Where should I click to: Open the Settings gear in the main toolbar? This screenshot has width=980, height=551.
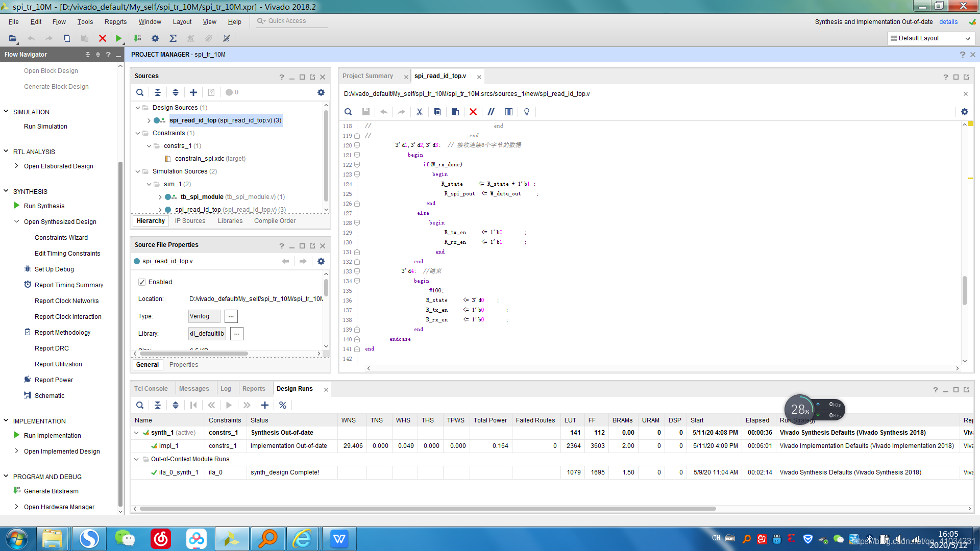pos(155,38)
